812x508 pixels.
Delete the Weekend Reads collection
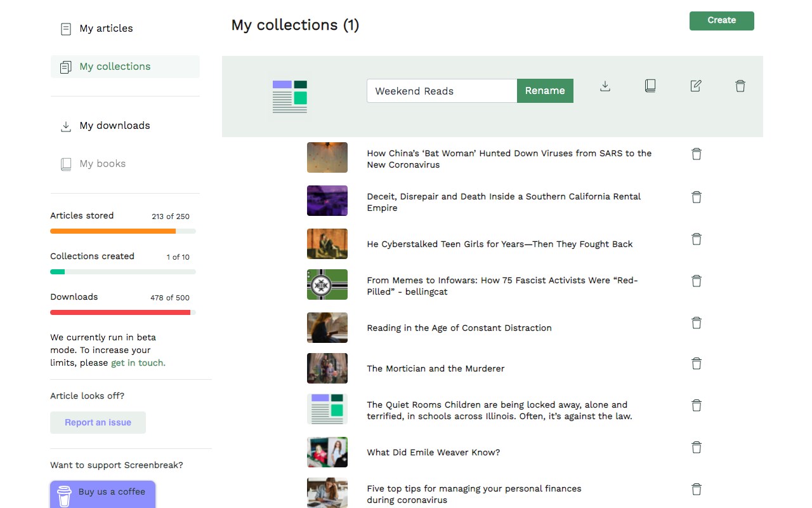[740, 86]
